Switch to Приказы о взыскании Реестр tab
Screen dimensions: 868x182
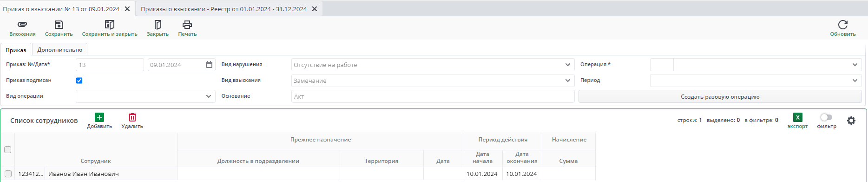point(224,9)
